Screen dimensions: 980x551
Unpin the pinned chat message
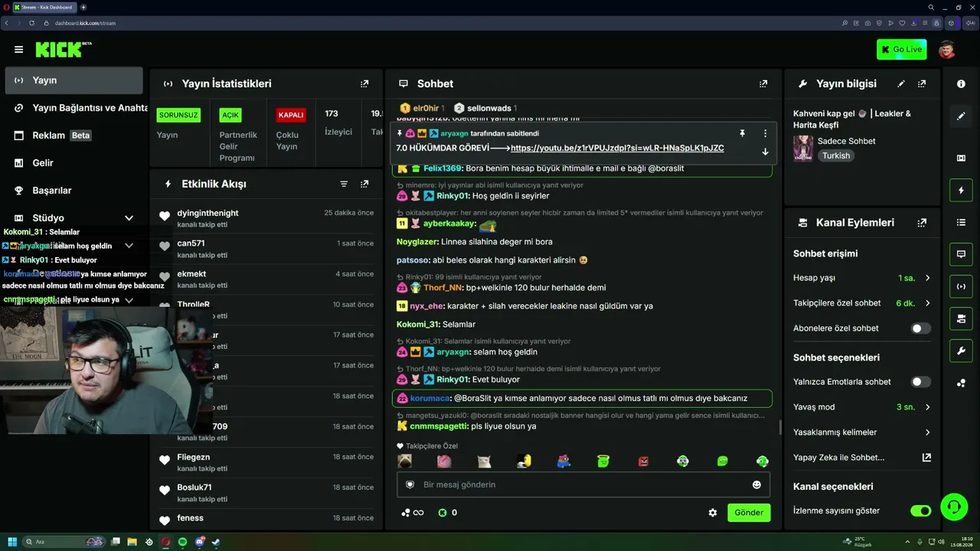coord(742,133)
